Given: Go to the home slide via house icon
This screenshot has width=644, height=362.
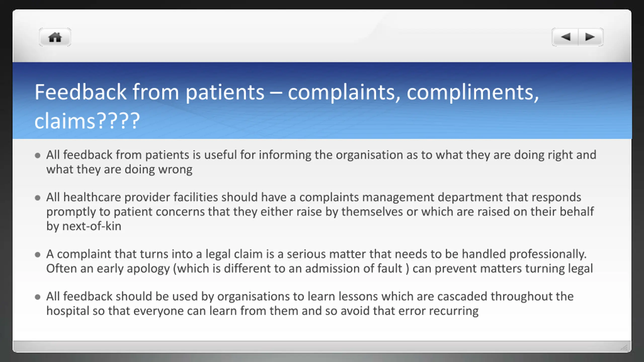Looking at the screenshot, I should 55,37.
